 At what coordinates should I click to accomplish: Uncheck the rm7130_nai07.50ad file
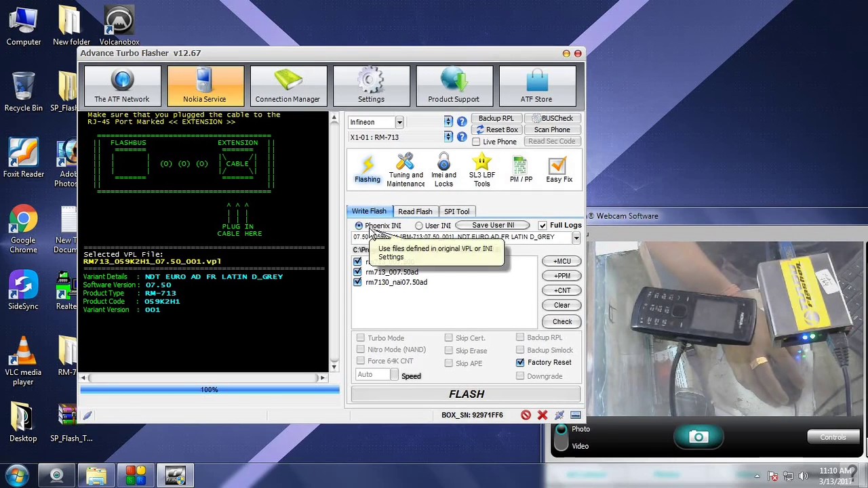pyautogui.click(x=357, y=282)
